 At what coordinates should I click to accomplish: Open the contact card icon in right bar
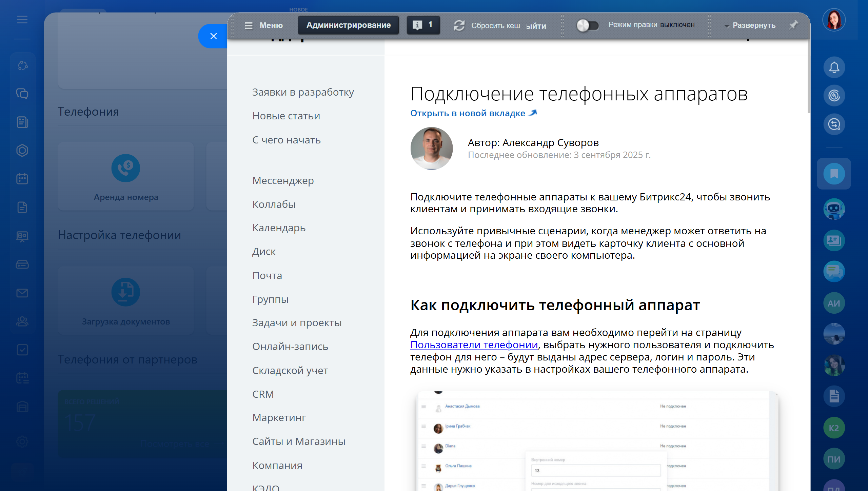point(834,240)
